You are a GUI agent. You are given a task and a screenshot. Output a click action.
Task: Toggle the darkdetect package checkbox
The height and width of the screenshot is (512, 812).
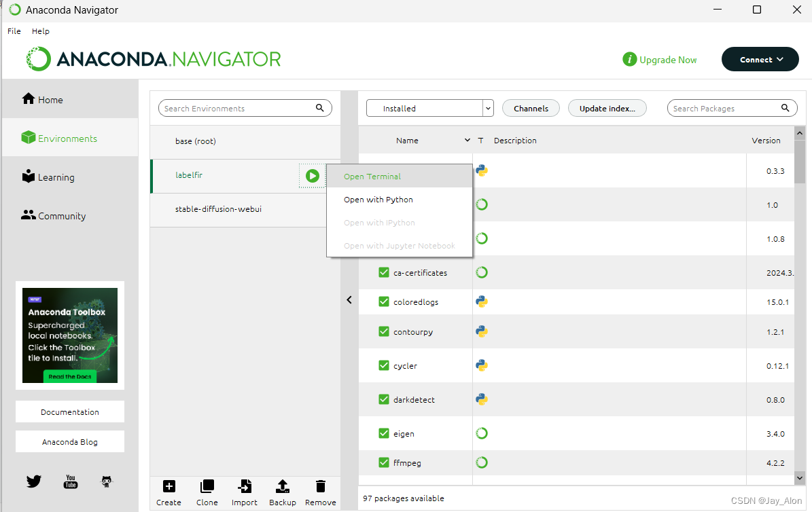click(x=384, y=399)
